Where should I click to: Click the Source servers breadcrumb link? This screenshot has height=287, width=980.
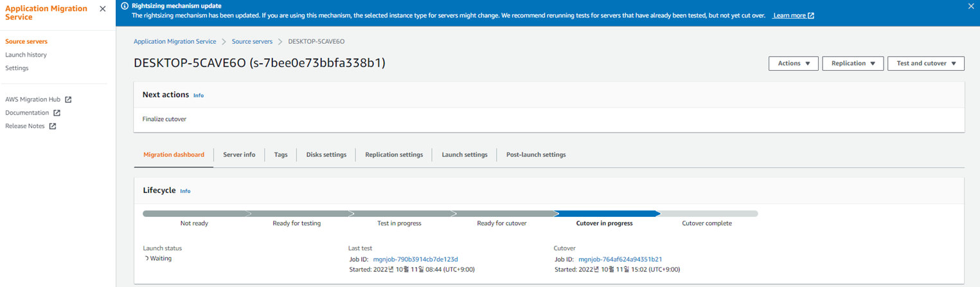tap(252, 41)
